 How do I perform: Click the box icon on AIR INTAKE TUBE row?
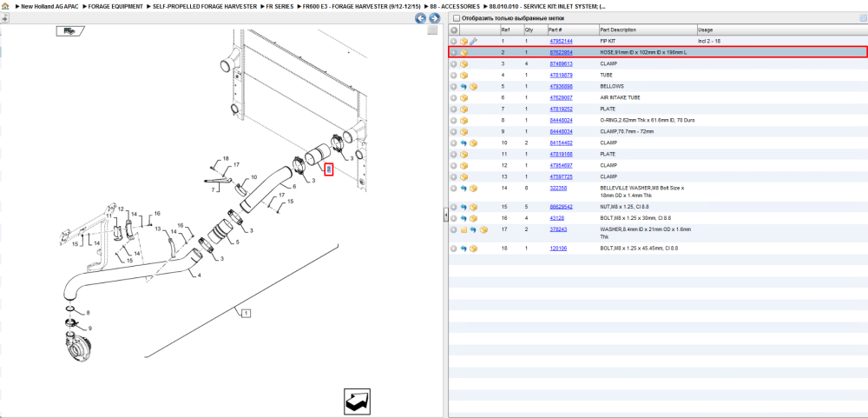464,98
